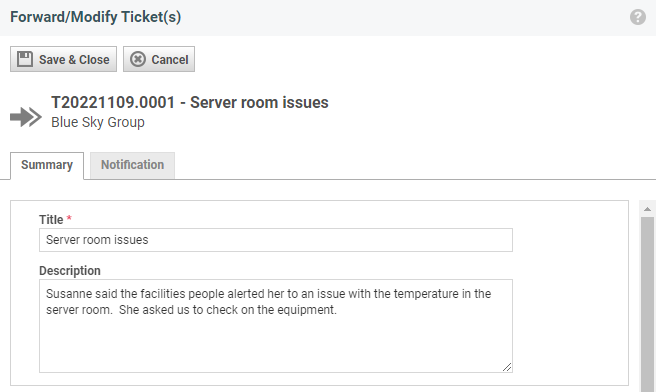Open help via the question mark icon
This screenshot has width=656, height=392.
pyautogui.click(x=638, y=17)
